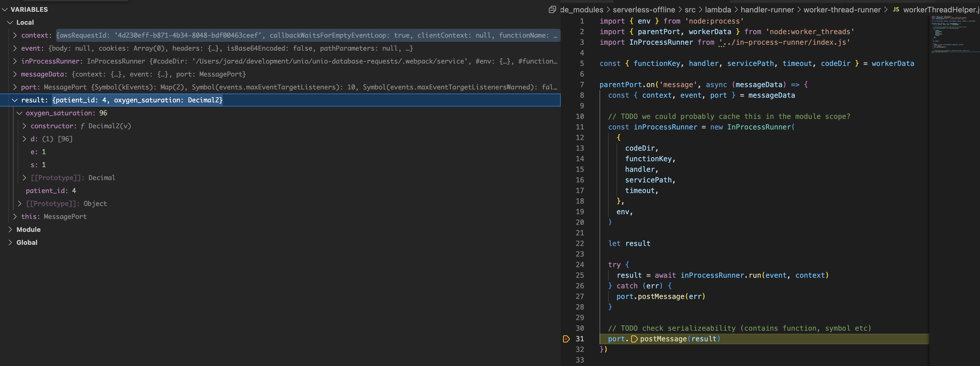
Task: Click the inline breakpoint marker before postMessage
Action: point(635,339)
